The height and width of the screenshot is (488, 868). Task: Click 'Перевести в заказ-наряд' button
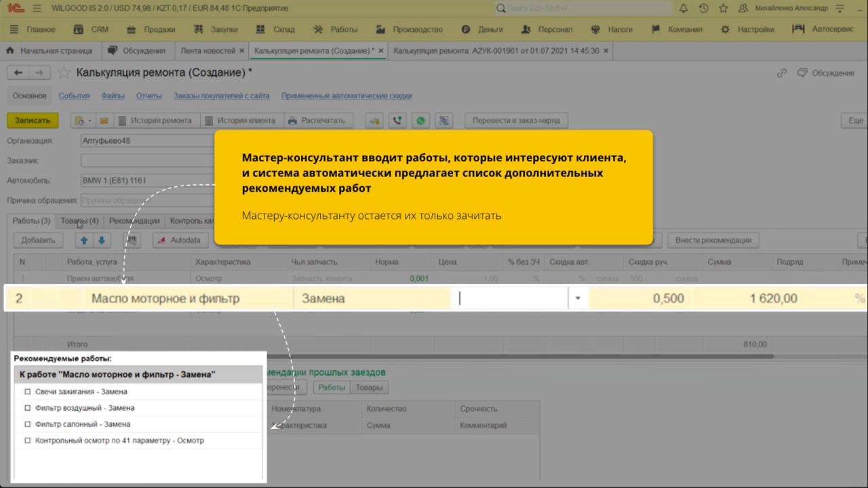click(516, 121)
